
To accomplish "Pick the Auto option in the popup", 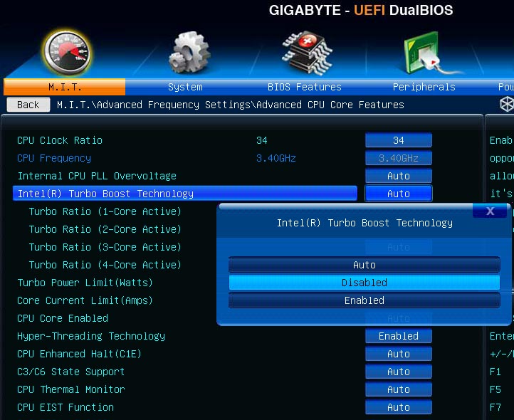I will (x=364, y=265).
